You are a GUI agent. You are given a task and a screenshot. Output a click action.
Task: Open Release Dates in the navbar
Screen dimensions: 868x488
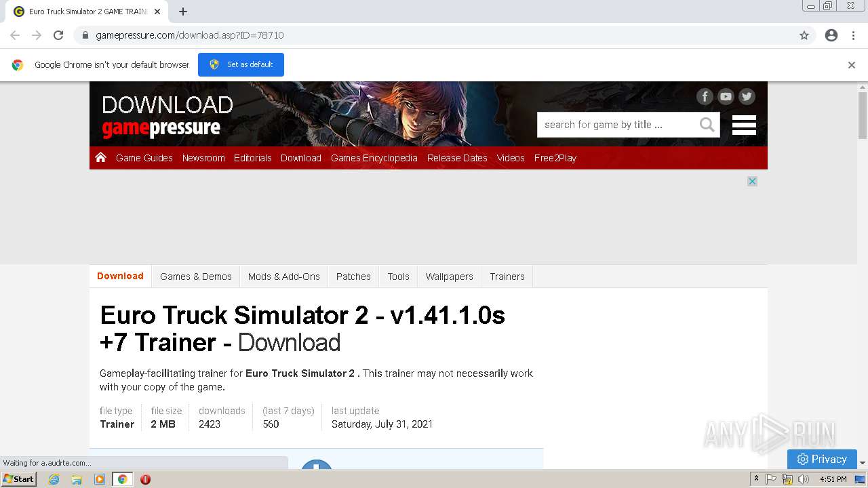[x=457, y=158]
